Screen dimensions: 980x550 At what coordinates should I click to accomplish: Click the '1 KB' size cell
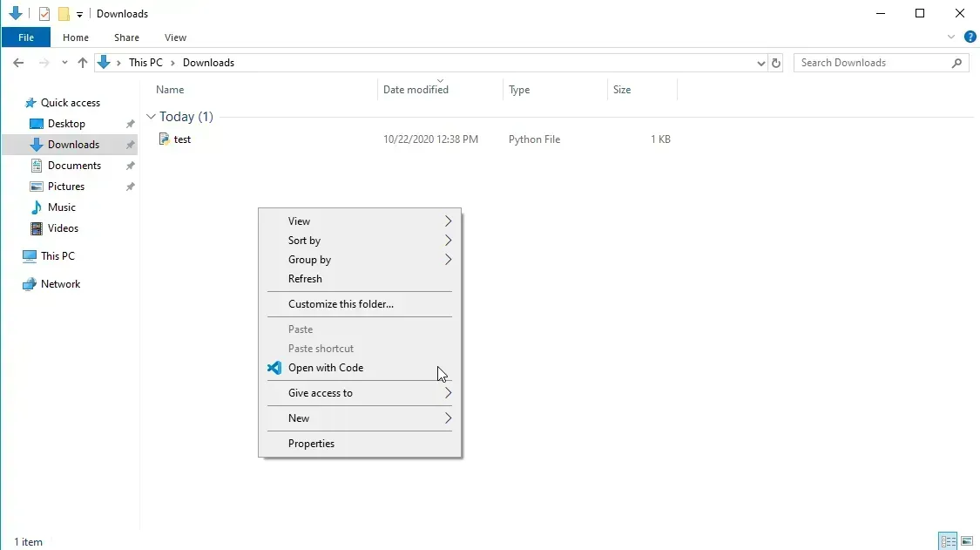660,139
